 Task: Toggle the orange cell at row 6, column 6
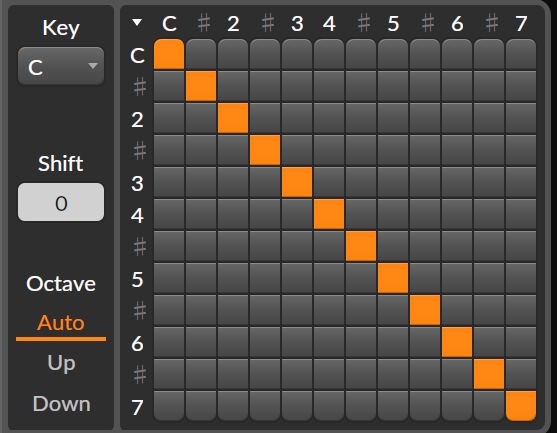(x=457, y=342)
